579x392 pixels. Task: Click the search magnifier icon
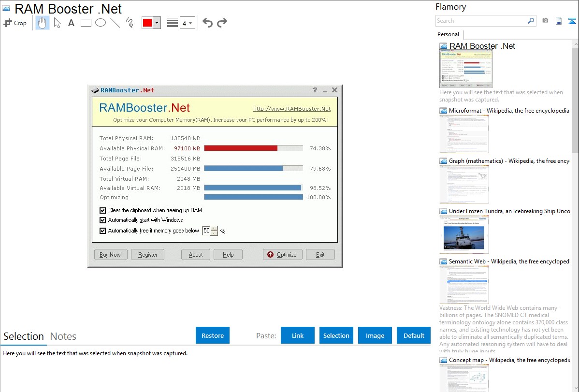point(531,21)
